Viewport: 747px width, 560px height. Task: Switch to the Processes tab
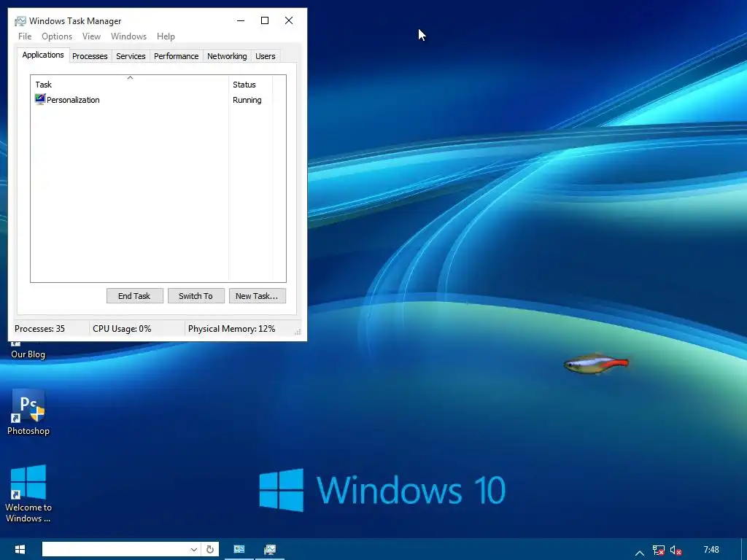point(90,56)
